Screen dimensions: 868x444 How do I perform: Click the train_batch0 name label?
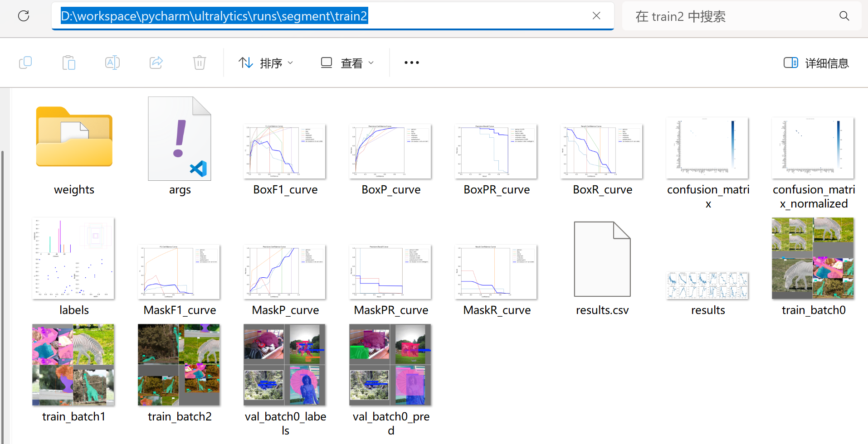click(x=814, y=310)
